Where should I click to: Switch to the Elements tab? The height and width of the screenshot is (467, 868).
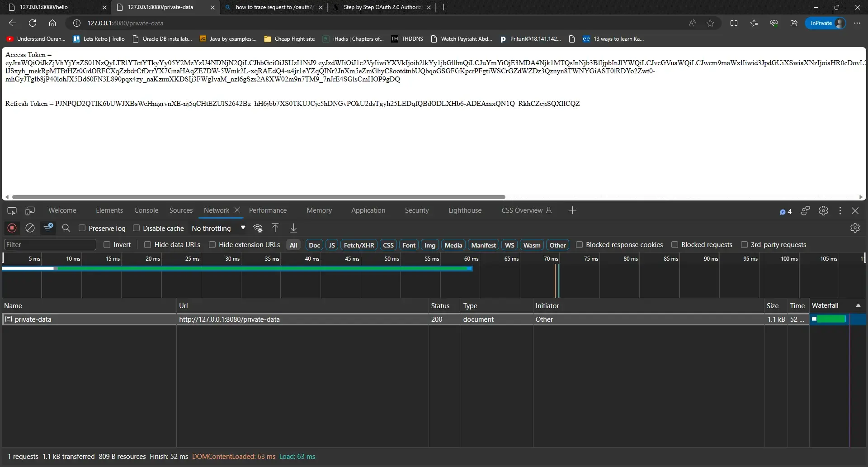(x=109, y=210)
